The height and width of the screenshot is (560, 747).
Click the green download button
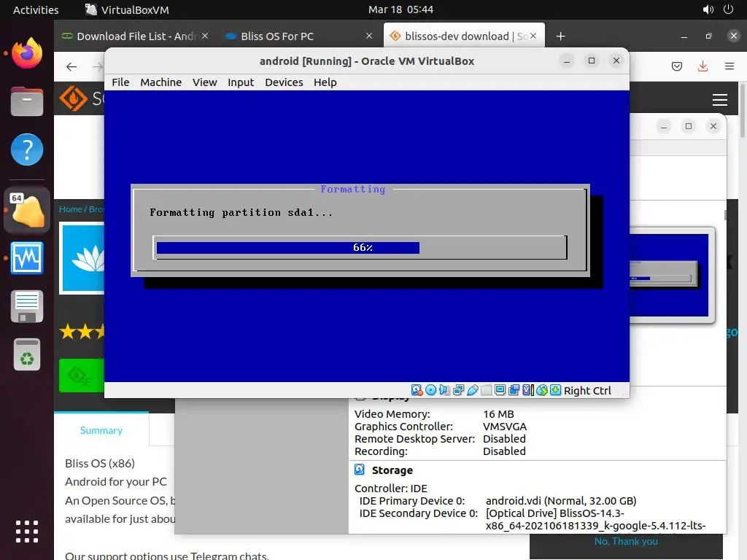point(81,376)
